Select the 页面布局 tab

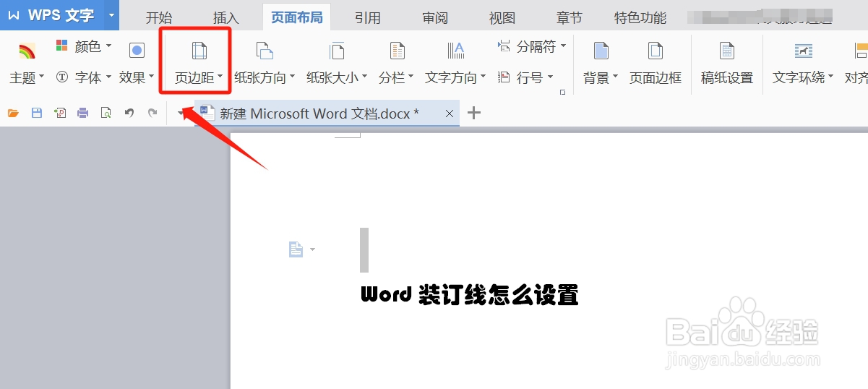297,17
